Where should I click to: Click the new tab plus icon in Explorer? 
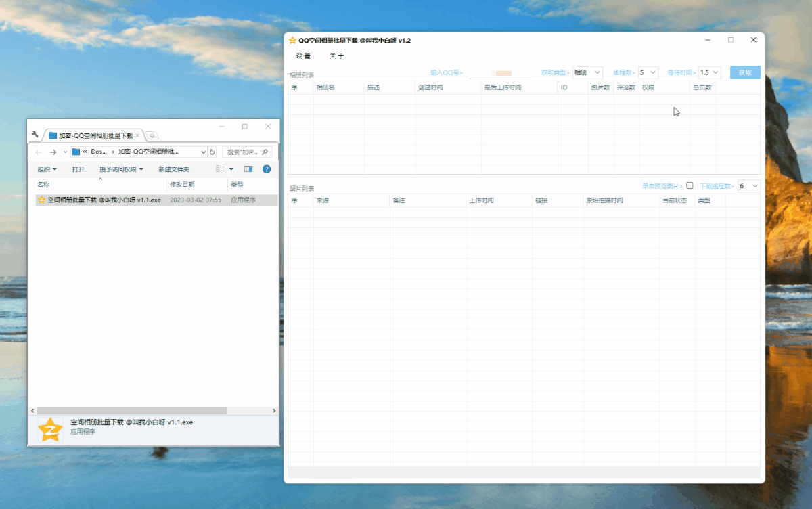coord(152,135)
